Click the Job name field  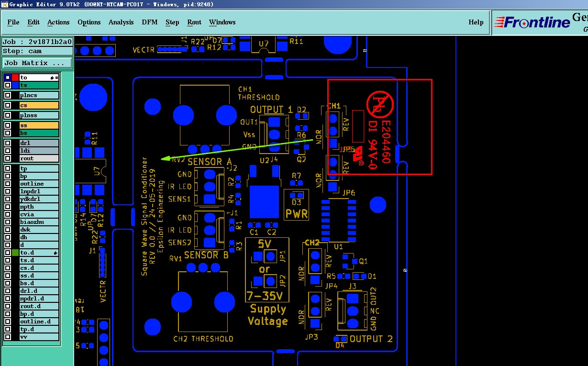(x=37, y=42)
